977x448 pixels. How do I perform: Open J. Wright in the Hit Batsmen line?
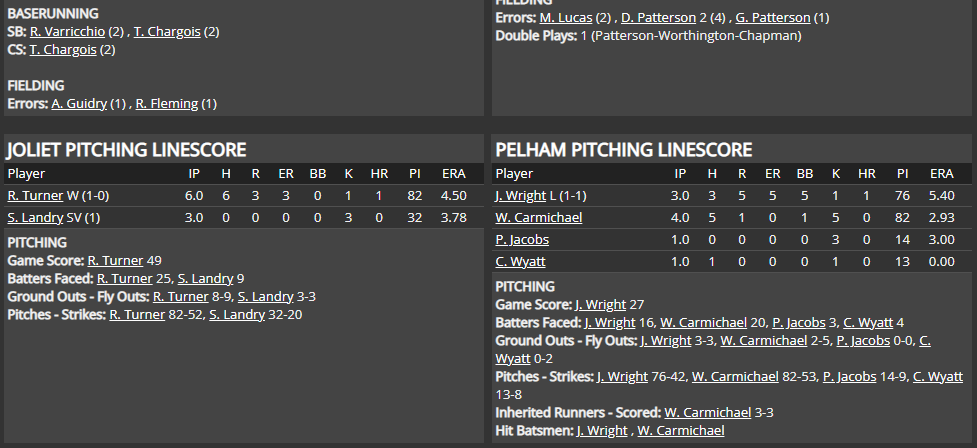[602, 430]
